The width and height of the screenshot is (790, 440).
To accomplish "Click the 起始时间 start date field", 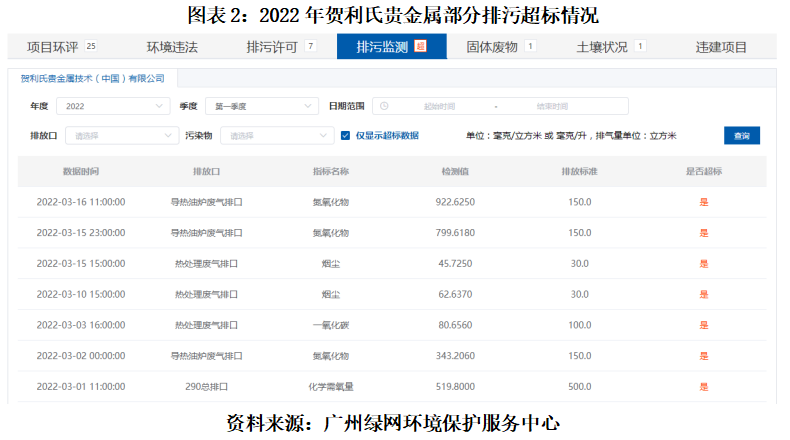I will tap(439, 106).
